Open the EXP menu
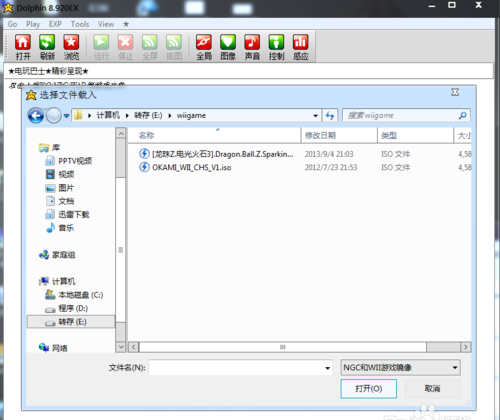The width and height of the screenshot is (500, 420). point(55,24)
